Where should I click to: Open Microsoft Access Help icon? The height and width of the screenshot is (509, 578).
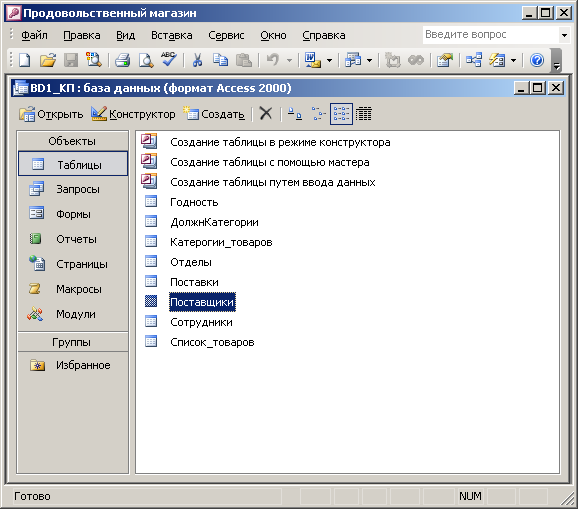tap(537, 60)
